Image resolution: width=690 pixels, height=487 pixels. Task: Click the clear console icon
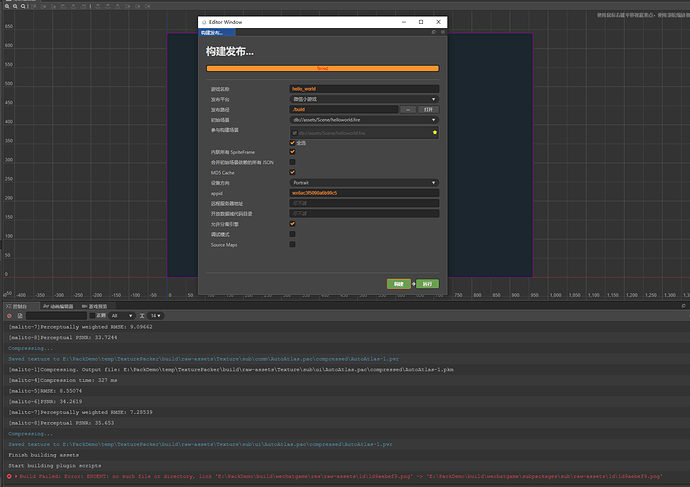click(x=9, y=316)
